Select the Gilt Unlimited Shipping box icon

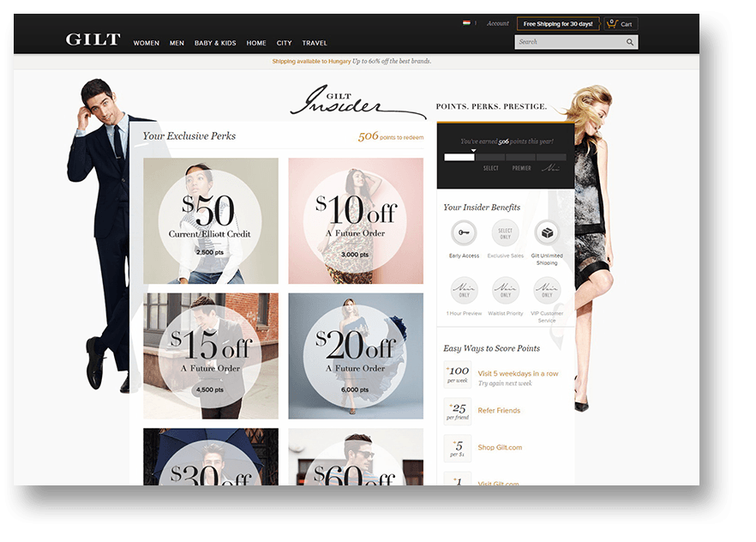[x=547, y=233]
